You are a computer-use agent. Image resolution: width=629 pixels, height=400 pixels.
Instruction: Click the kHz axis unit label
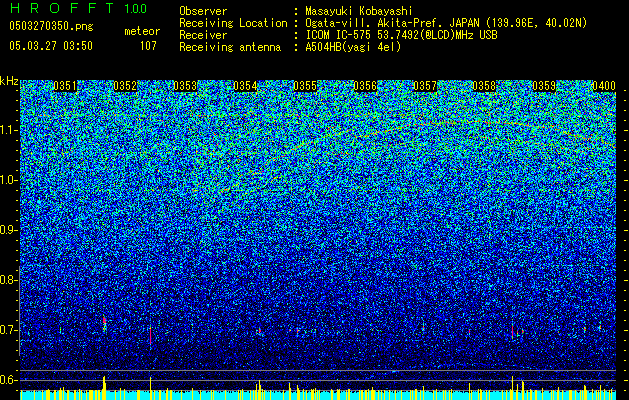9,81
